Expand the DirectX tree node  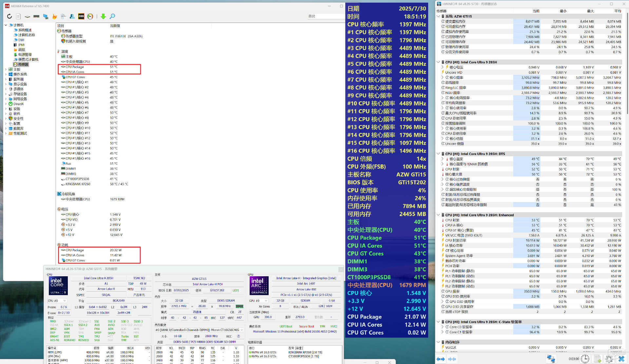pyautogui.click(x=6, y=104)
